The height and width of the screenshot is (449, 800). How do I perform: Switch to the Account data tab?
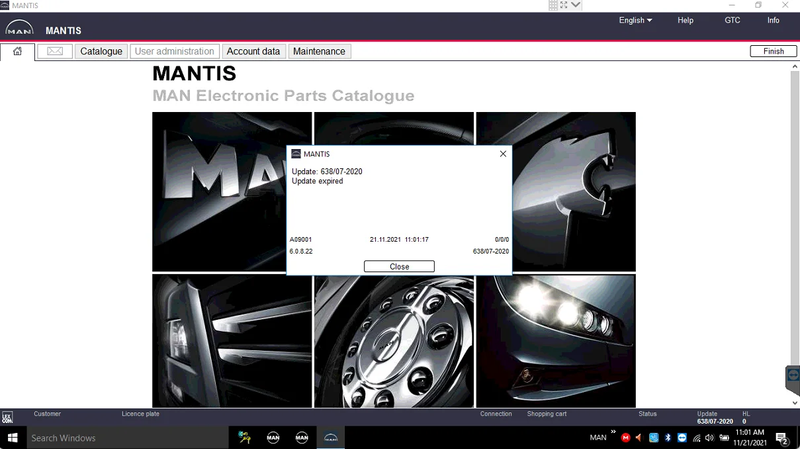253,51
